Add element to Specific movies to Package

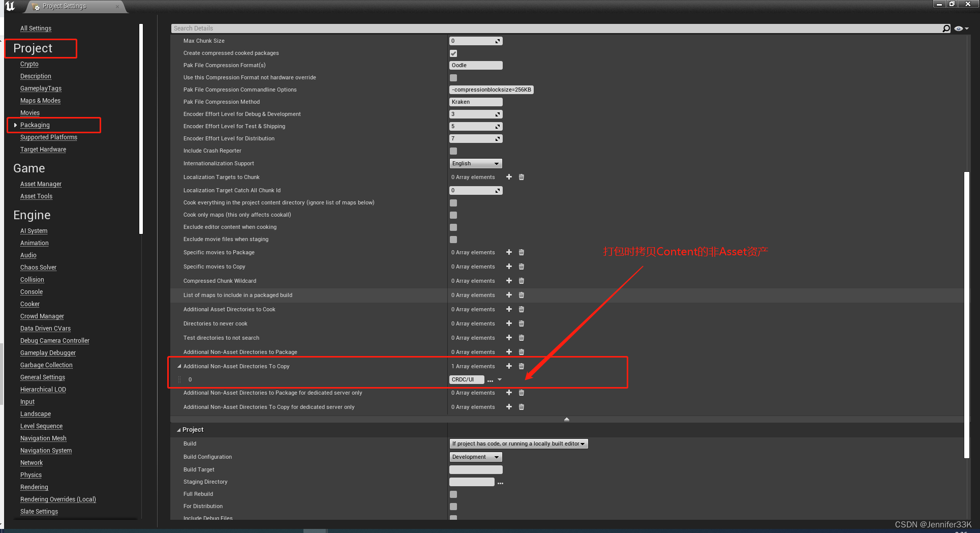click(509, 252)
